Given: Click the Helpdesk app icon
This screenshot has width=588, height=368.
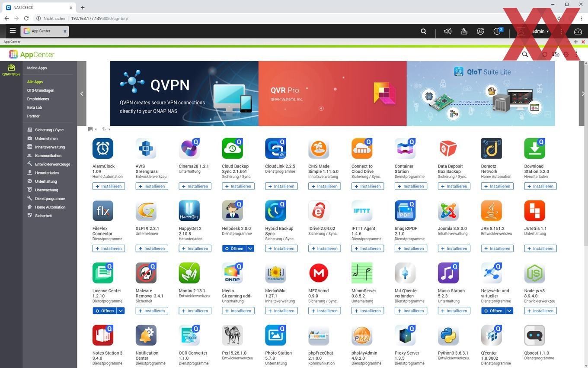Looking at the screenshot, I should pos(233,211).
